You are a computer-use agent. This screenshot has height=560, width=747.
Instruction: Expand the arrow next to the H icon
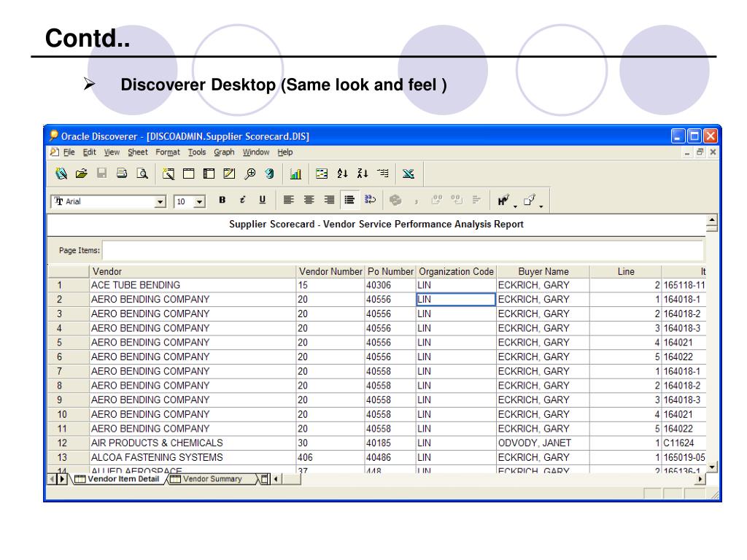tap(515, 206)
